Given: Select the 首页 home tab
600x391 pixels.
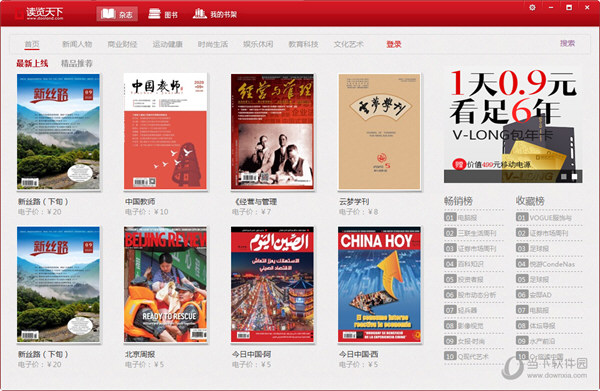Looking at the screenshot, I should pos(32,44).
